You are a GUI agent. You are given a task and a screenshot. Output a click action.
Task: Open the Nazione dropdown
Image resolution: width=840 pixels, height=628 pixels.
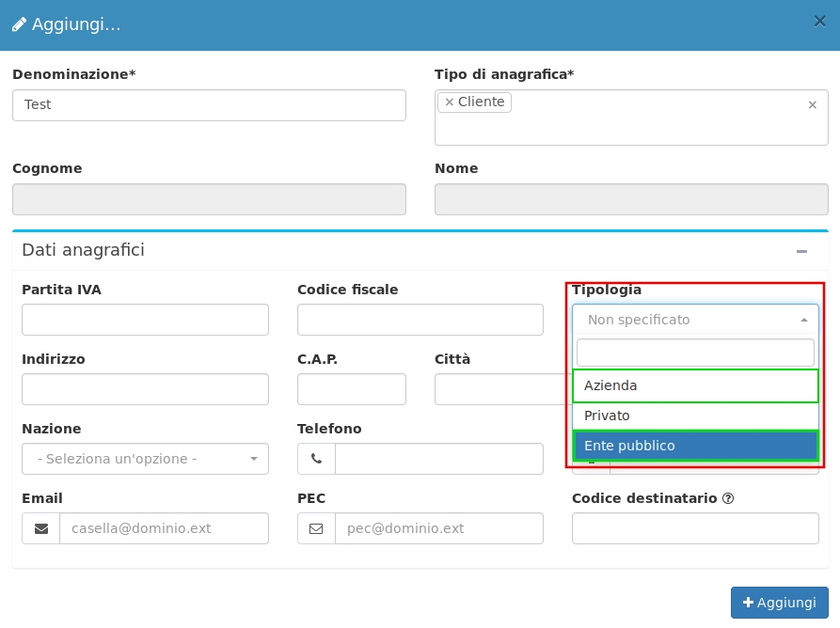[145, 459]
